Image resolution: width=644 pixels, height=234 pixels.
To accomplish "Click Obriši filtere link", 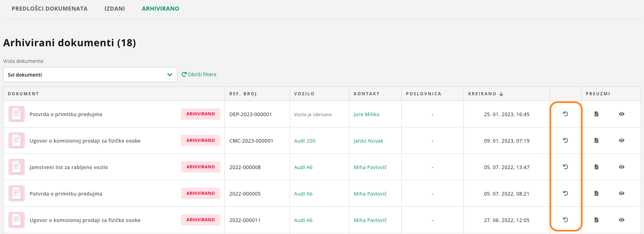I will click(x=199, y=74).
